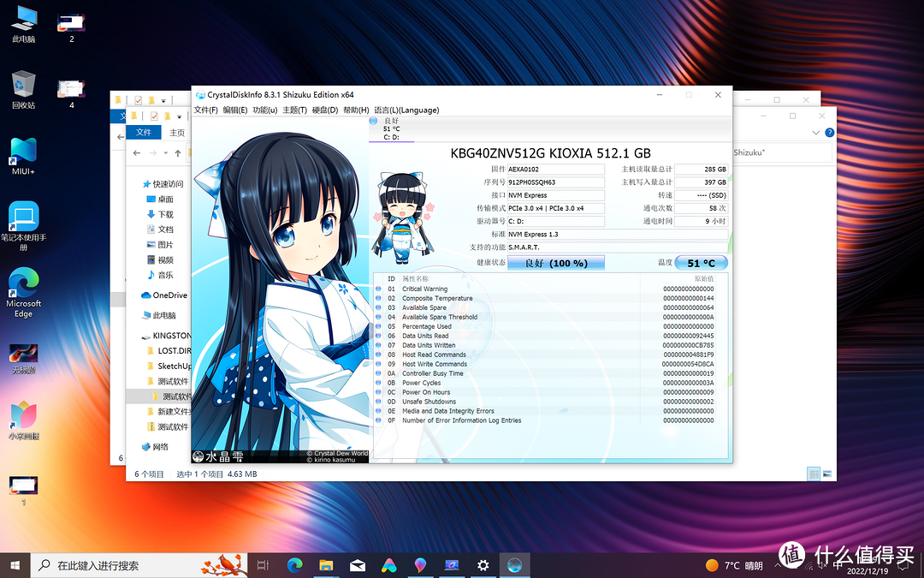
Task: Click the taskbar search box
Action: click(x=139, y=565)
